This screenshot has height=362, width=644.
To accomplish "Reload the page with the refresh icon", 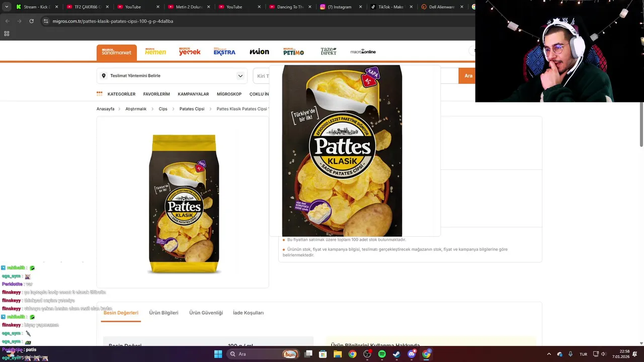I will [x=31, y=21].
